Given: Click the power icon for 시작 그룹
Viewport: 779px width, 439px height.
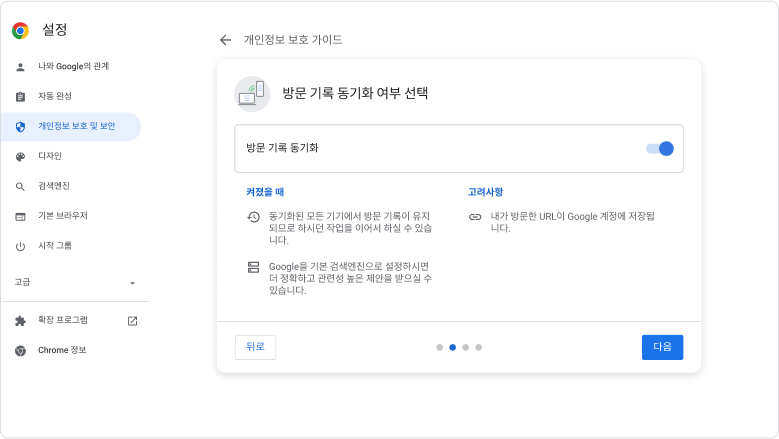Looking at the screenshot, I should [20, 246].
